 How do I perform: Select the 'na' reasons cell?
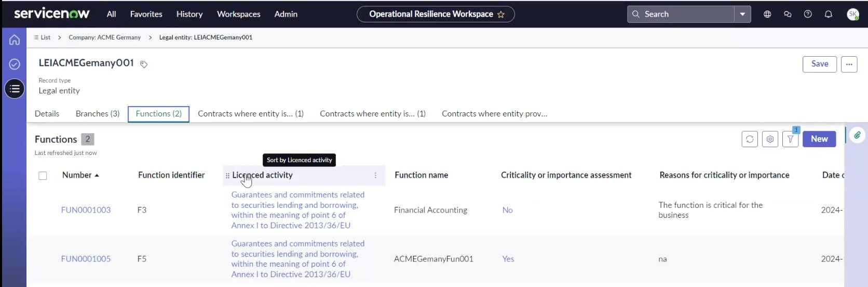662,259
